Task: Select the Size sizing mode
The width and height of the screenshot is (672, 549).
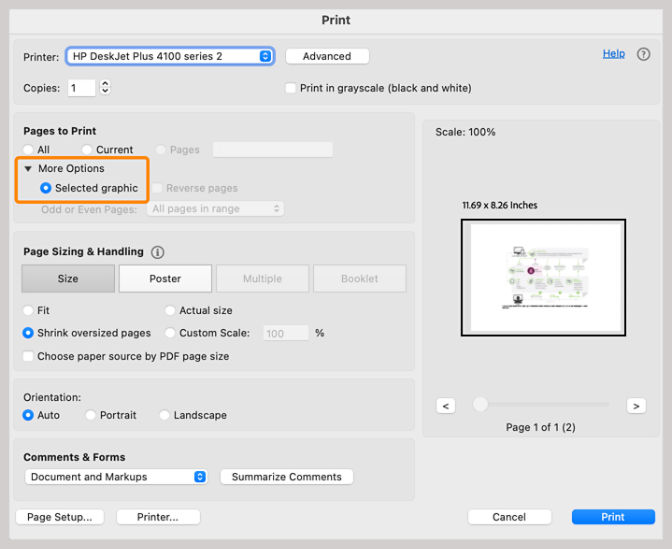Action: point(68,279)
